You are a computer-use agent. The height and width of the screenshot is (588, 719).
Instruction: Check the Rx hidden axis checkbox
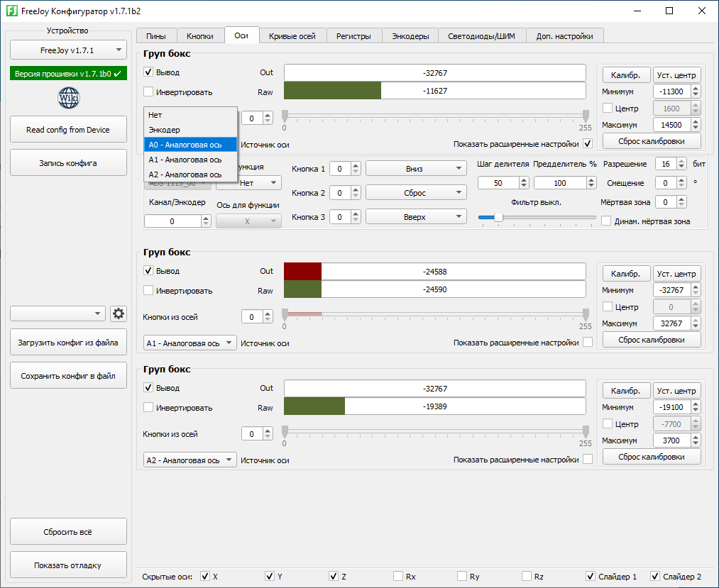pos(399,577)
